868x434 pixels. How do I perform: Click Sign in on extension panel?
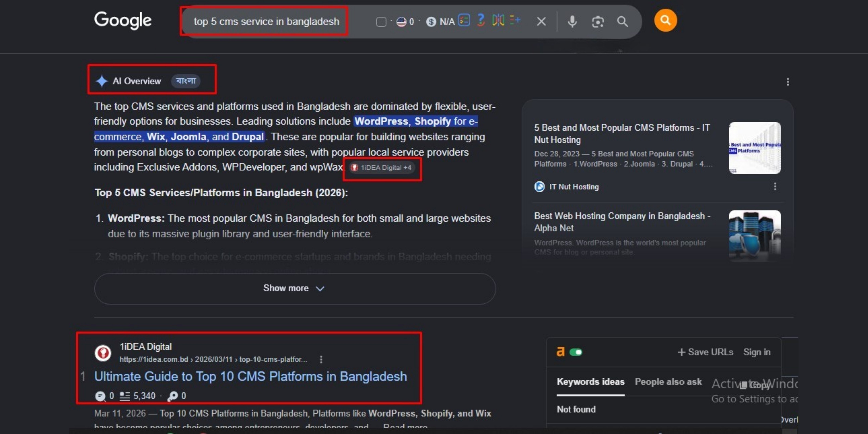(757, 352)
